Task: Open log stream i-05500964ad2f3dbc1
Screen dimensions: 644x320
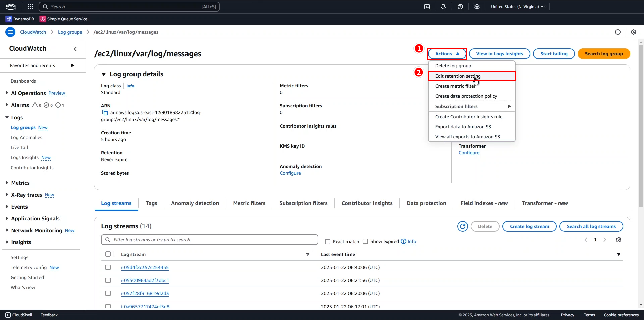Action: point(145,280)
